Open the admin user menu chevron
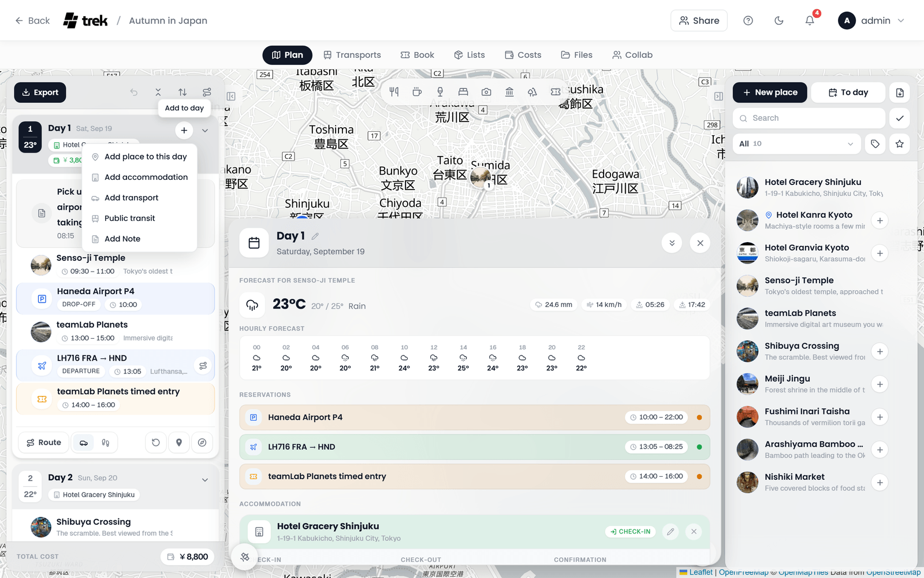The height and width of the screenshot is (578, 924). pyautogui.click(x=901, y=21)
